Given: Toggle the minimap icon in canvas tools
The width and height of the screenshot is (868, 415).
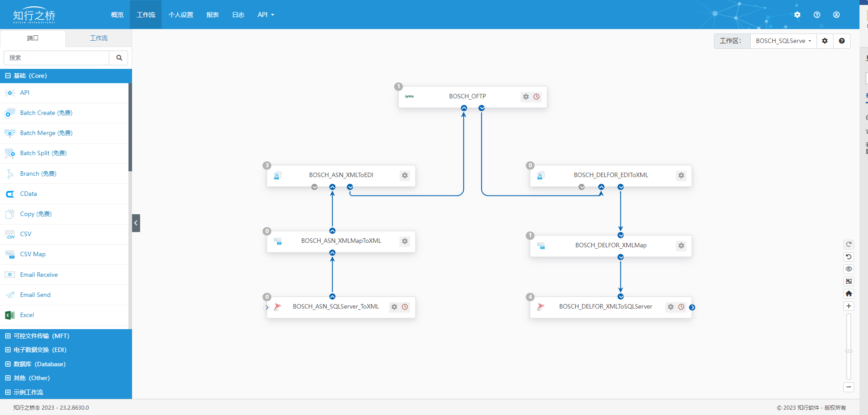Looking at the screenshot, I should coord(849,281).
